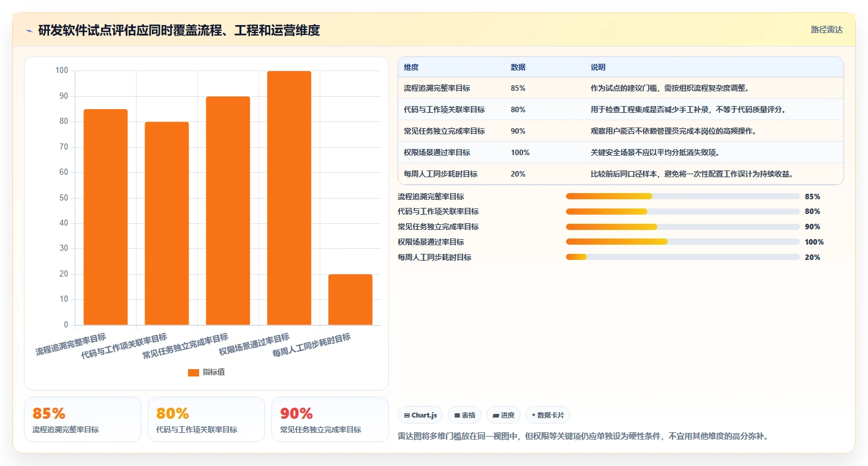Click the 权限场景通过率目标 progress bar
The height and width of the screenshot is (466, 868).
(x=683, y=242)
